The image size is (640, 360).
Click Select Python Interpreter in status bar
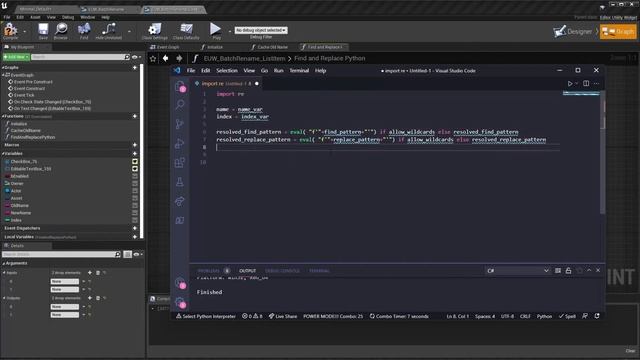pos(206,316)
